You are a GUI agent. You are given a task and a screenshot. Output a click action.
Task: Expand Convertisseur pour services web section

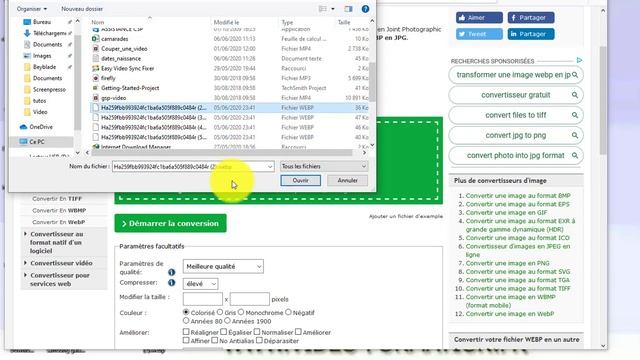(x=57, y=280)
